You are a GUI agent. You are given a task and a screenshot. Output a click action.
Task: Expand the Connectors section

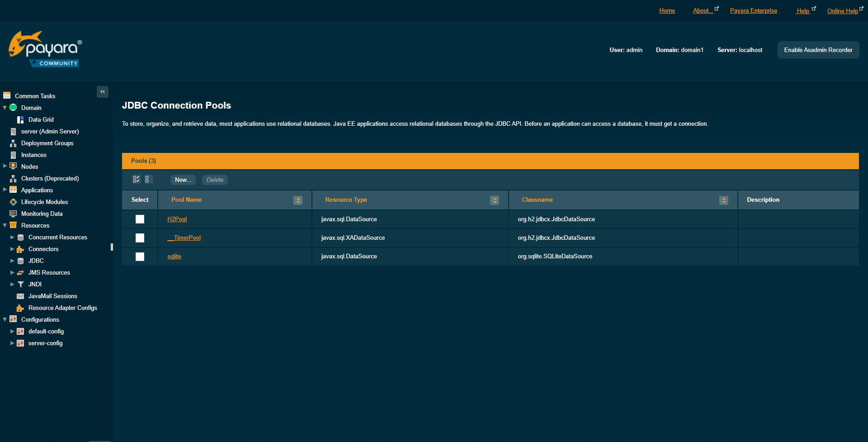[x=12, y=249]
